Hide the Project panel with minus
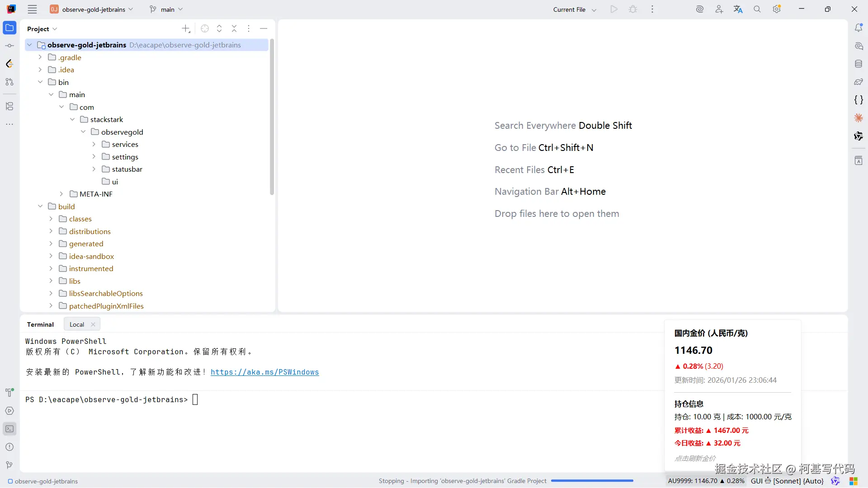This screenshot has width=868, height=488. [x=264, y=28]
